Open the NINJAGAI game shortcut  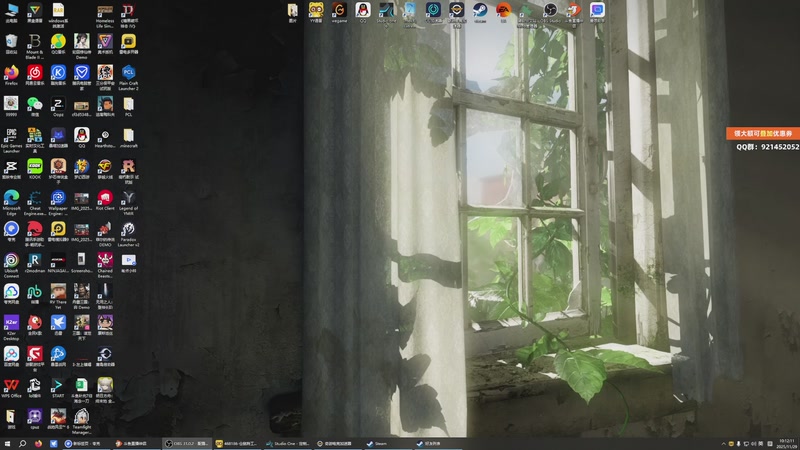click(x=58, y=263)
